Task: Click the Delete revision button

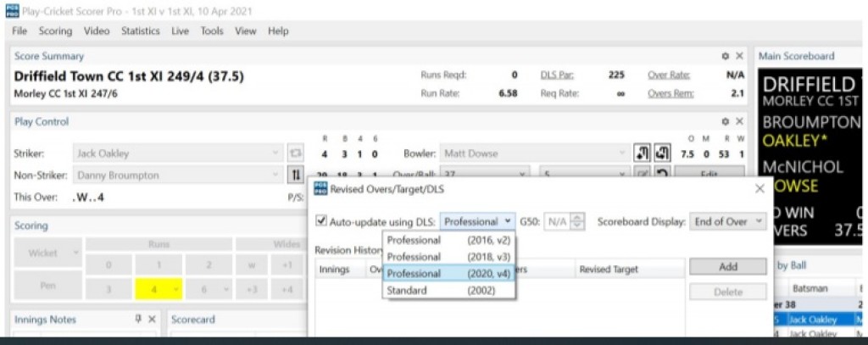Action: point(728,292)
